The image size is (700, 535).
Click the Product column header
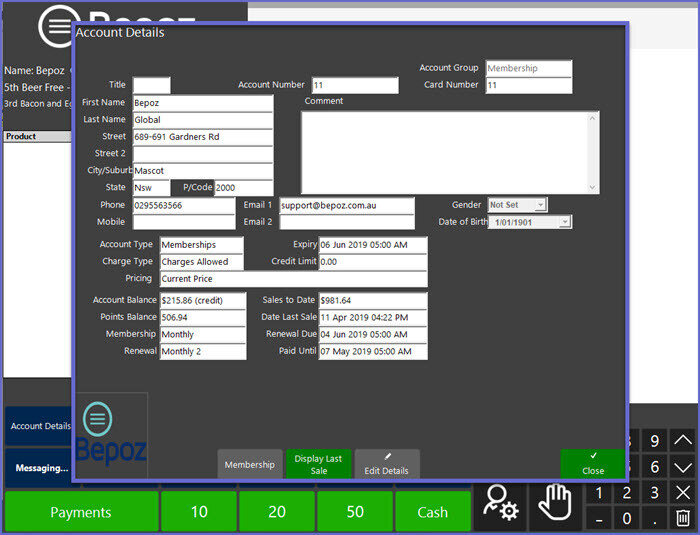38,136
